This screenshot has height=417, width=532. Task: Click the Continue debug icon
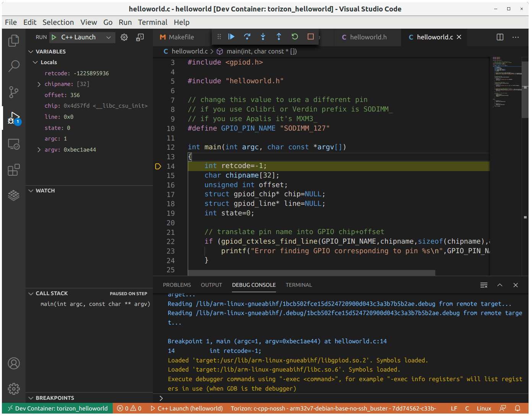click(231, 37)
